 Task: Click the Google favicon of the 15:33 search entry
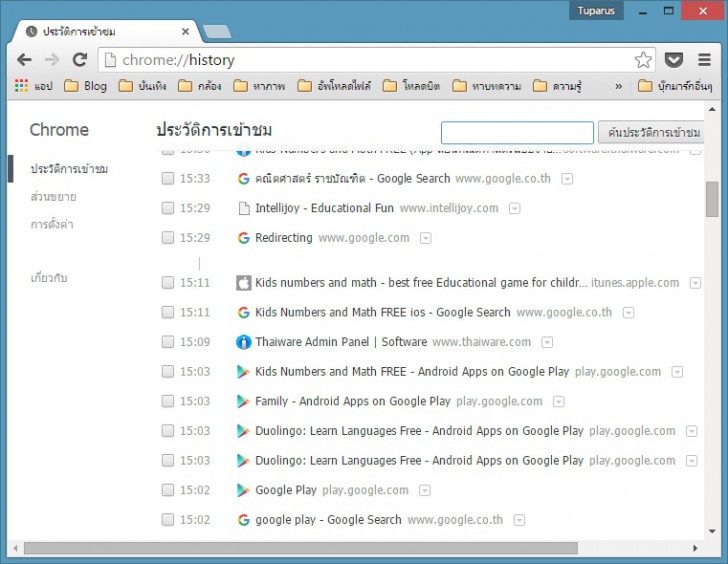click(x=244, y=179)
